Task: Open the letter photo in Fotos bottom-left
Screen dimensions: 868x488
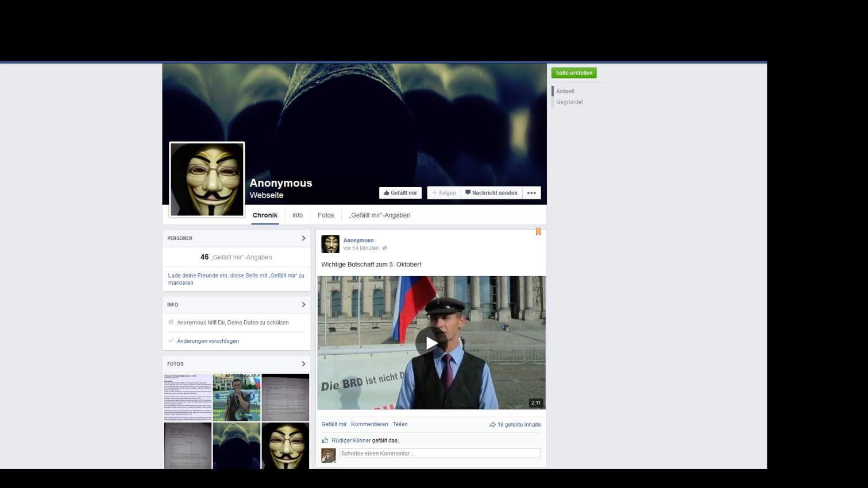Action: pos(188,446)
